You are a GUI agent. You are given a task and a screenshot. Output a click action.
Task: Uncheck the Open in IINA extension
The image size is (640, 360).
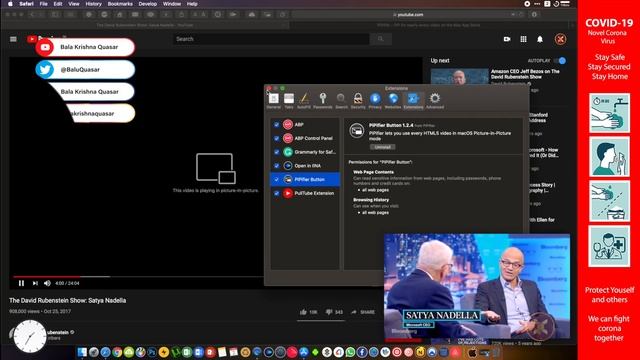coord(276,166)
